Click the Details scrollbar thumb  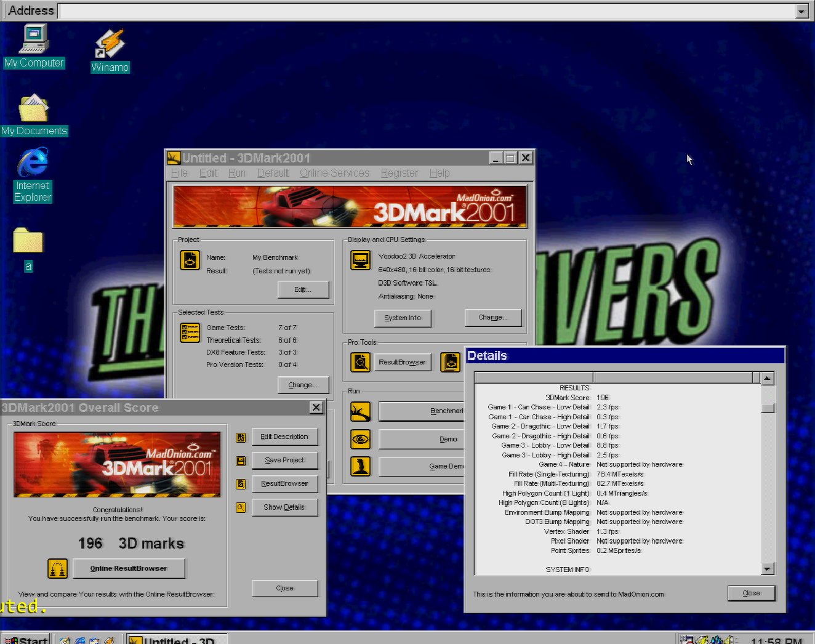767,408
